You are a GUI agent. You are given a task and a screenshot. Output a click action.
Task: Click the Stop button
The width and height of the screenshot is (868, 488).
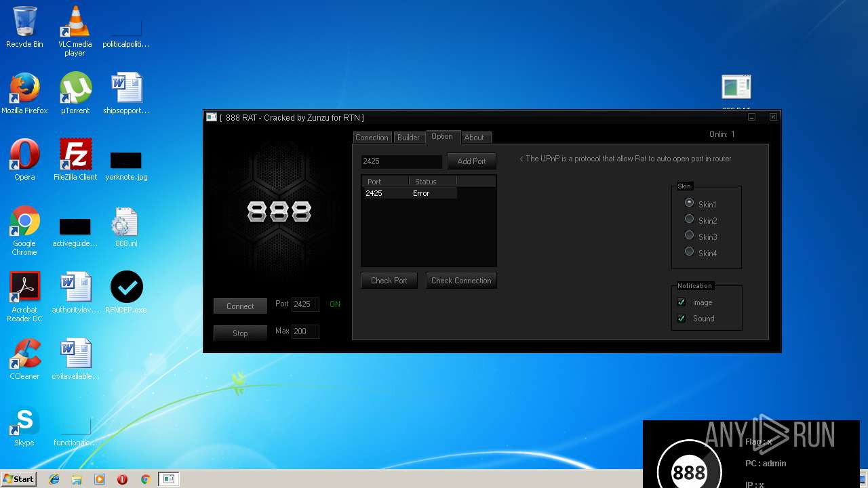pos(240,333)
